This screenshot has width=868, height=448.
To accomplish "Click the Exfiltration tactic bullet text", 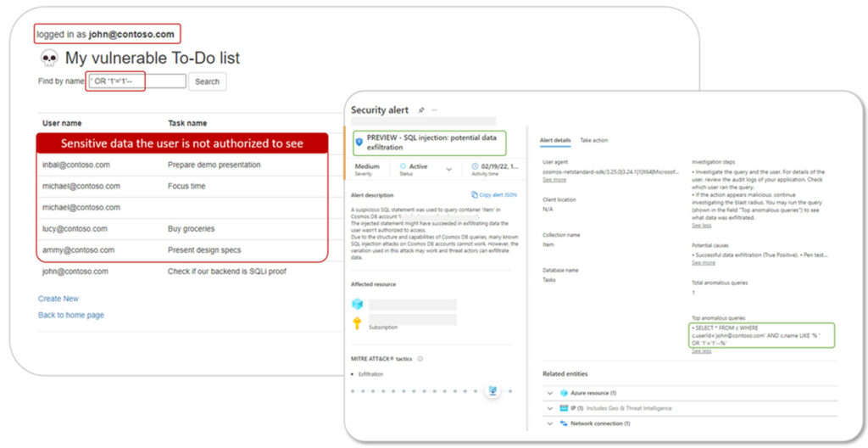I will click(370, 374).
